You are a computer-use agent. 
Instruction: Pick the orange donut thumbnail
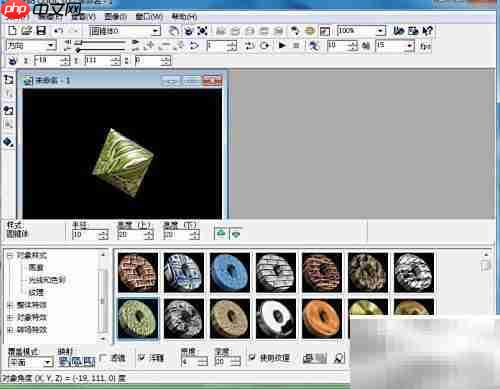point(322,319)
